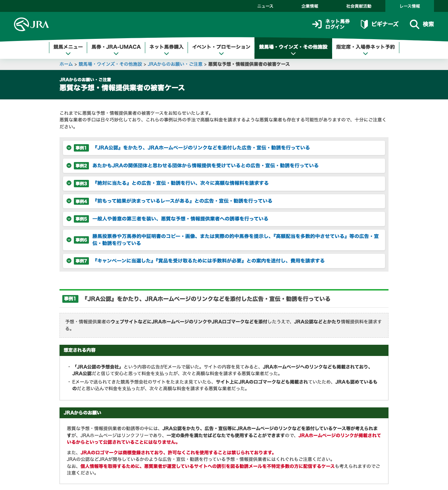This screenshot has width=448, height=490.
Task: Click the page title 悪質な予想・情報提供業者の被害ケース in the banner
Action: click(x=122, y=88)
